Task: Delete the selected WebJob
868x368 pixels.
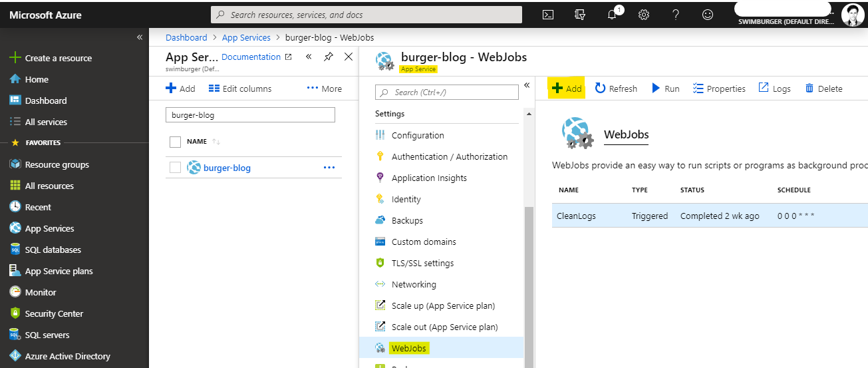Action: click(823, 89)
